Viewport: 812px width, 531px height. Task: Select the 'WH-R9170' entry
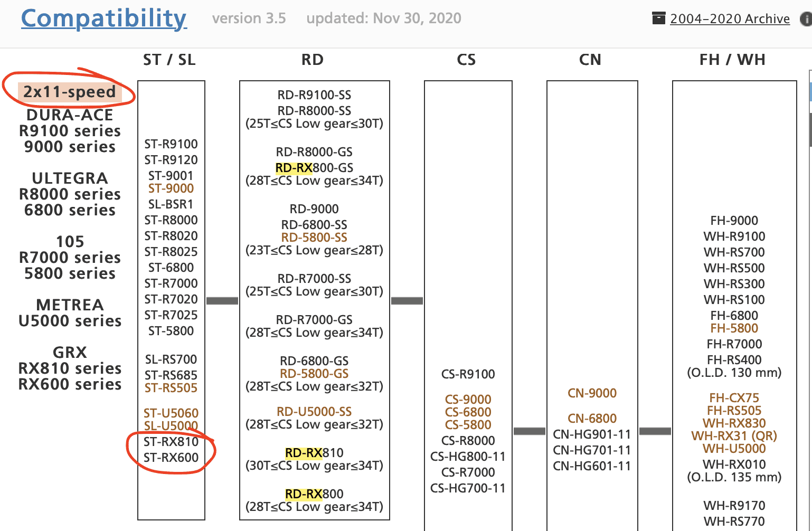coord(734,506)
